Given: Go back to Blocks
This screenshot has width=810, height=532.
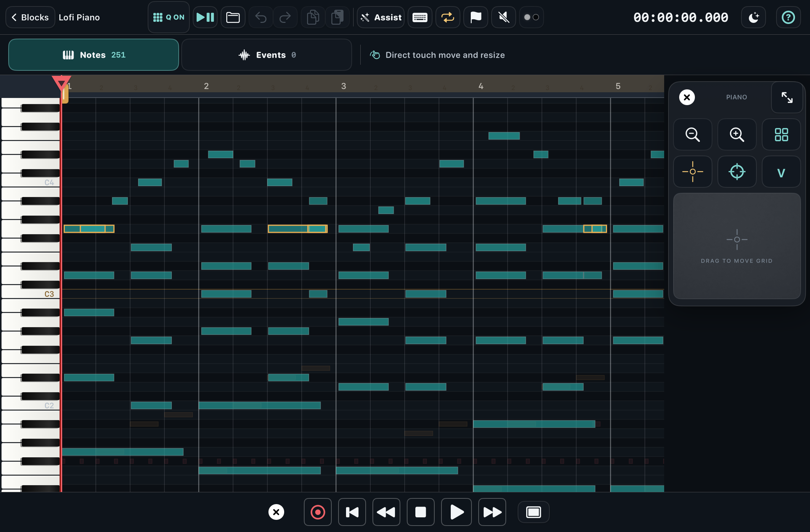Looking at the screenshot, I should point(30,17).
